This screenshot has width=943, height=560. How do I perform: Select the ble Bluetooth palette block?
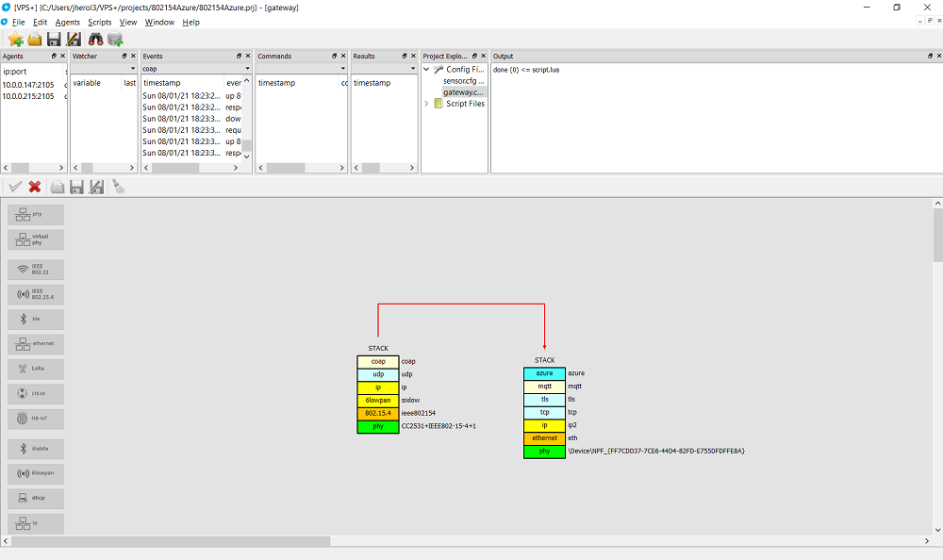tap(37, 319)
